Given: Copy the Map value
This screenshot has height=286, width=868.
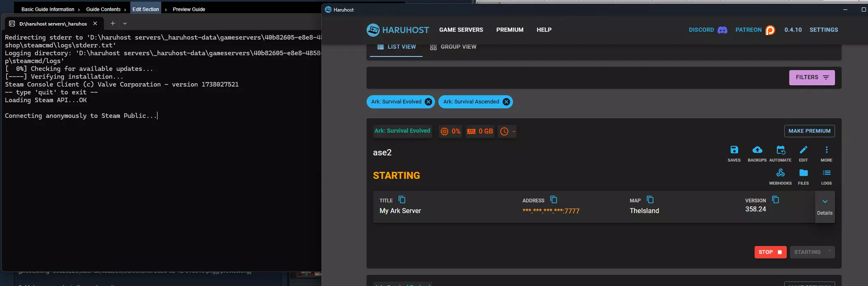Looking at the screenshot, I should coord(650,200).
